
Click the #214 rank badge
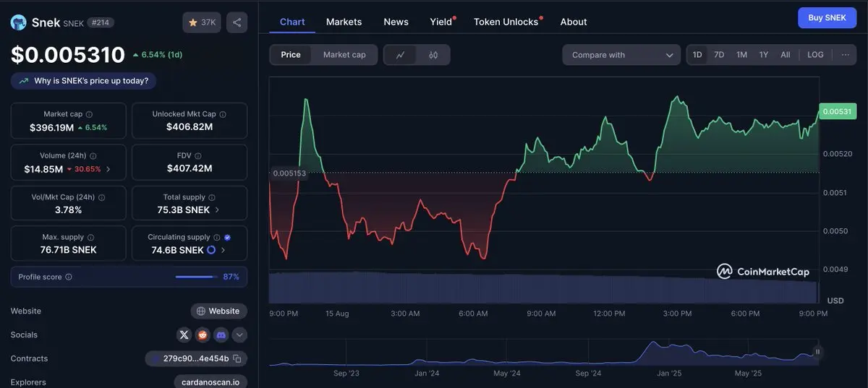[x=101, y=22]
